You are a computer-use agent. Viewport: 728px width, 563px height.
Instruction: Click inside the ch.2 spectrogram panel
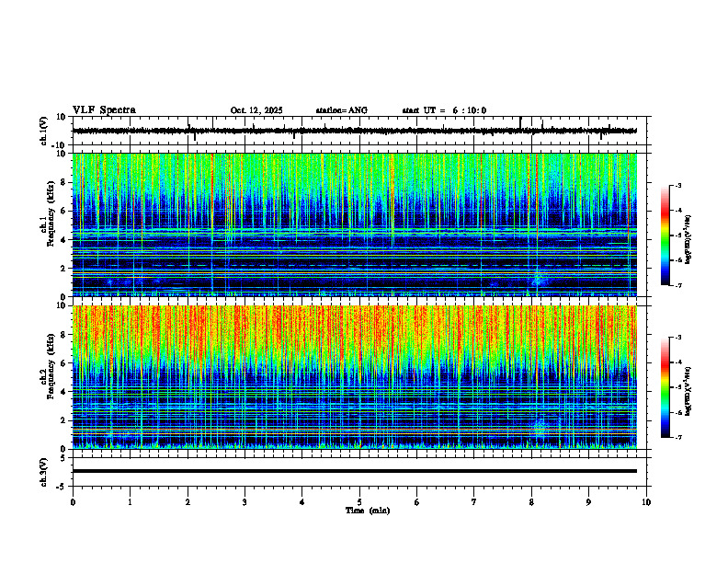(355, 377)
